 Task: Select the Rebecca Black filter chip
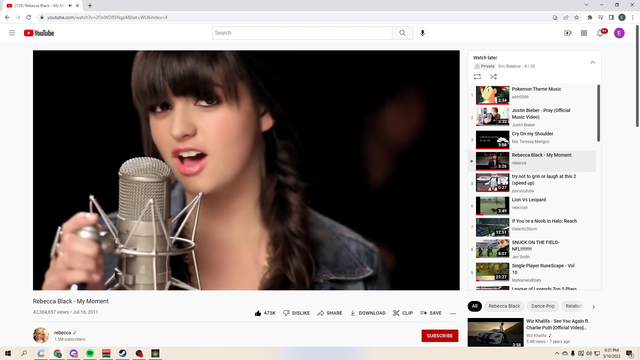[504, 306]
